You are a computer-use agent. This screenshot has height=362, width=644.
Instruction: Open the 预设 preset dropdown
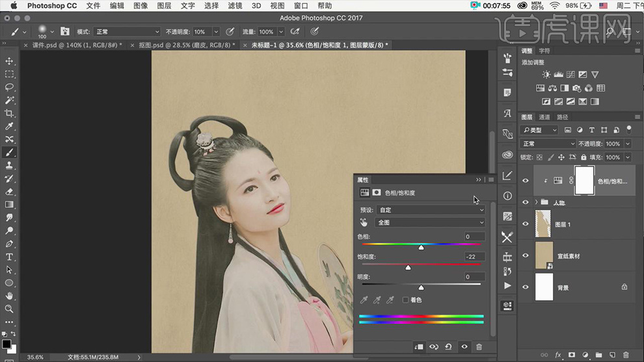[431, 210]
